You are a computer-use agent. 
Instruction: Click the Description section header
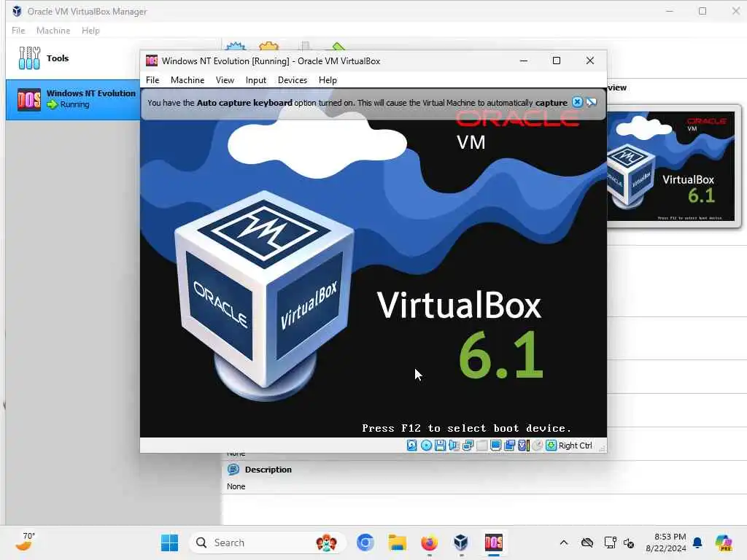click(268, 470)
